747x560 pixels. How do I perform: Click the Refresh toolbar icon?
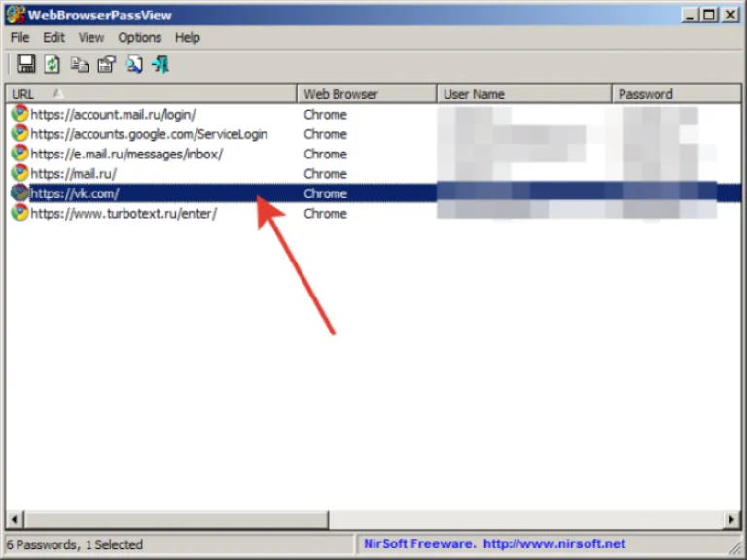[52, 64]
